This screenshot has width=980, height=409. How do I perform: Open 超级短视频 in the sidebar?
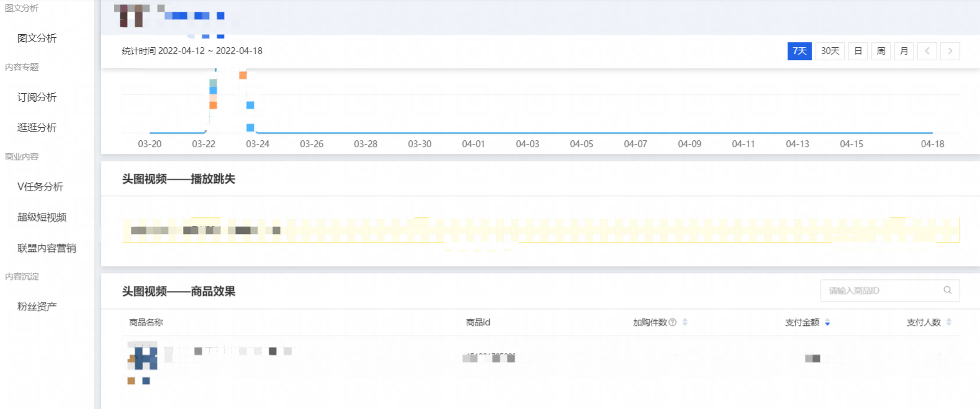click(x=42, y=217)
